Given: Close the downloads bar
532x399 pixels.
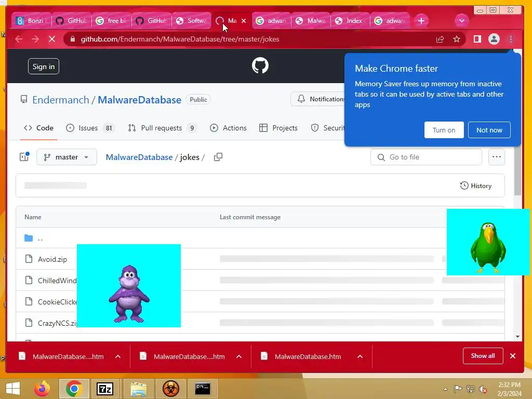Looking at the screenshot, I should point(513,356).
